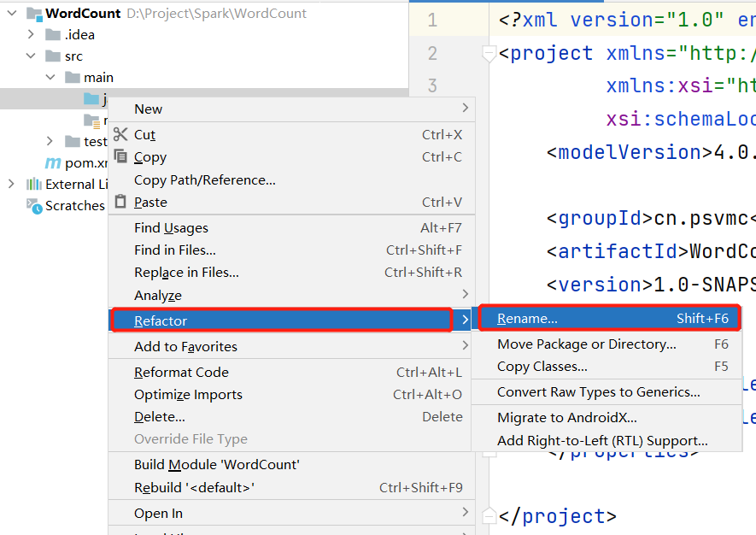756x535 pixels.
Task: Click the closing </project> tag text
Action: coord(558,516)
